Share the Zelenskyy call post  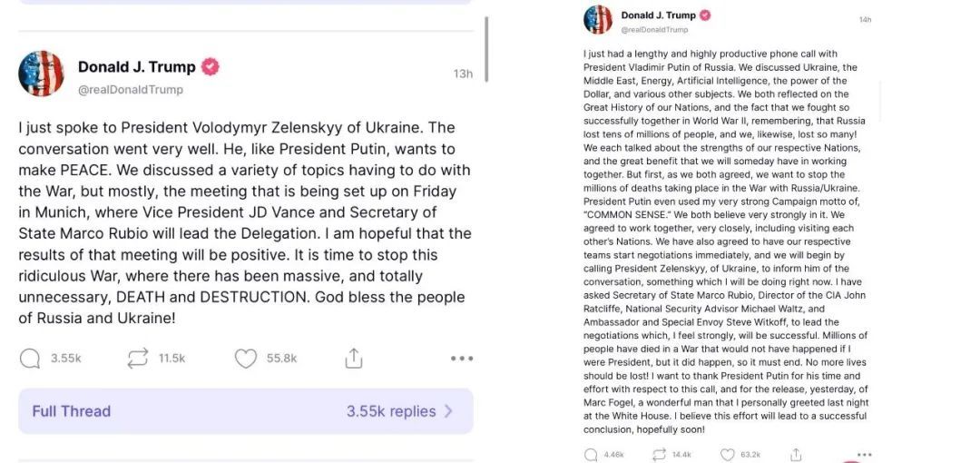pos(354,359)
